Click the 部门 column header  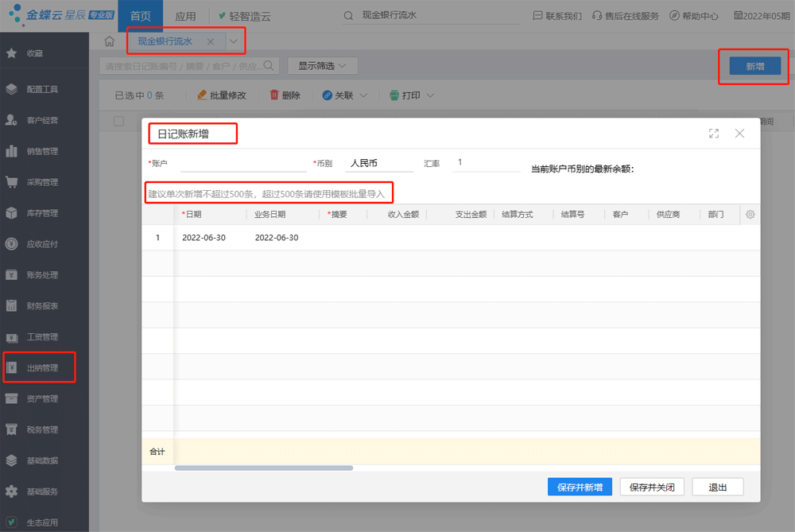tap(715, 215)
